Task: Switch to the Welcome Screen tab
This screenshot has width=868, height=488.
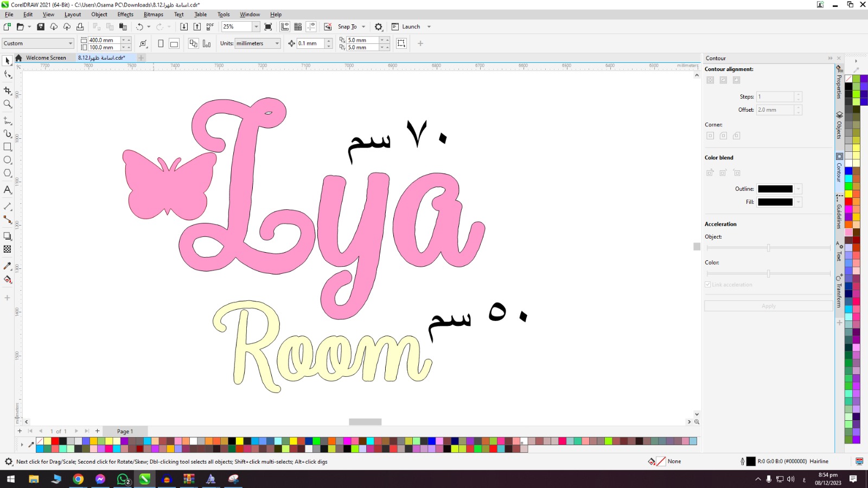Action: point(46,57)
